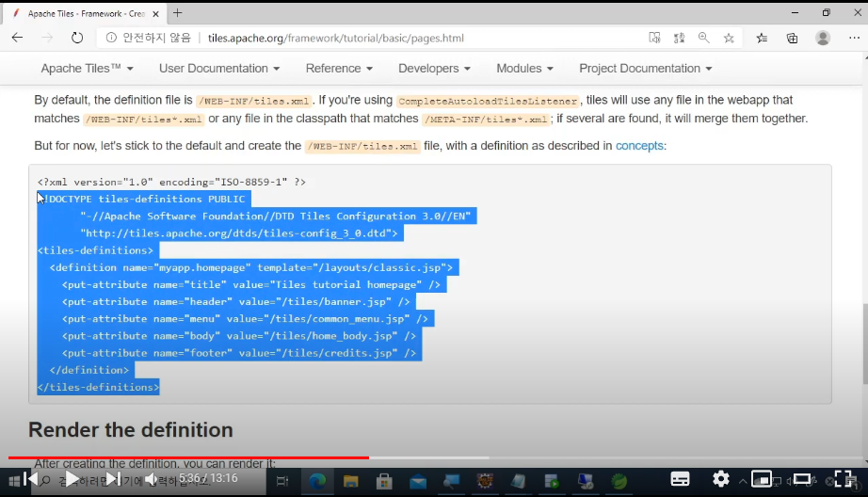Image resolution: width=868 pixels, height=497 pixels.
Task: Open the read aloud immersive reader icon
Action: click(654, 38)
